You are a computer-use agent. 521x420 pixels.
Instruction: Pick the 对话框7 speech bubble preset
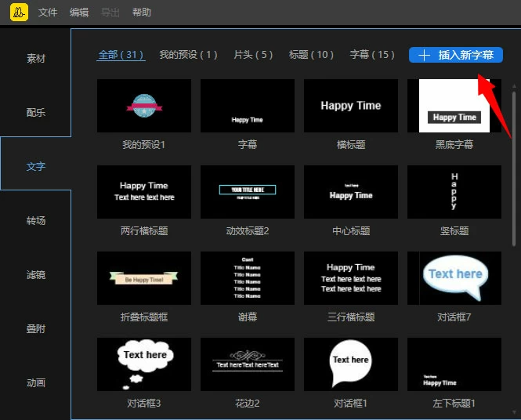point(454,278)
